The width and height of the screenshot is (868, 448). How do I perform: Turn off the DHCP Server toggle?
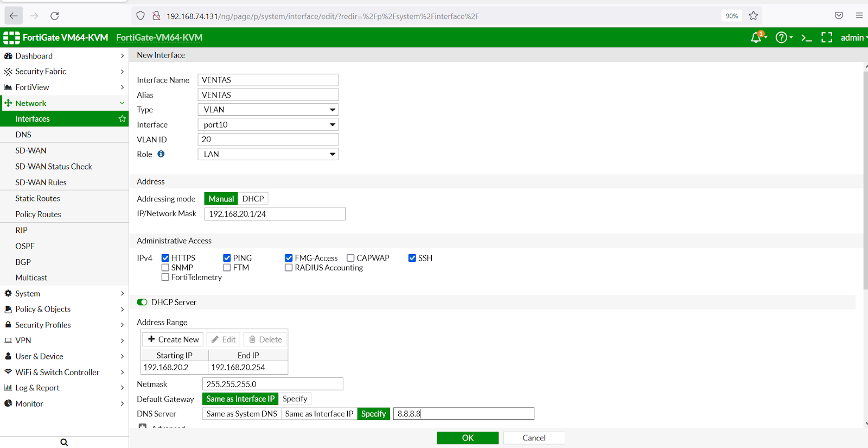tap(142, 302)
